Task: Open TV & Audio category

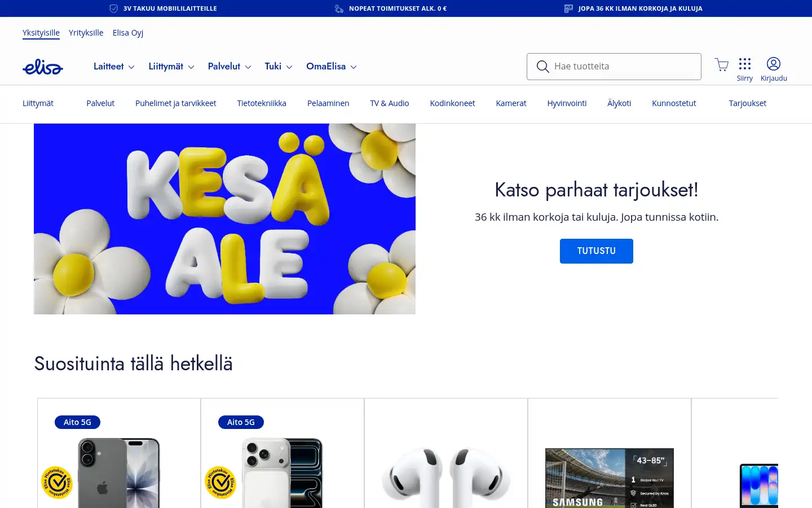Action: tap(390, 103)
